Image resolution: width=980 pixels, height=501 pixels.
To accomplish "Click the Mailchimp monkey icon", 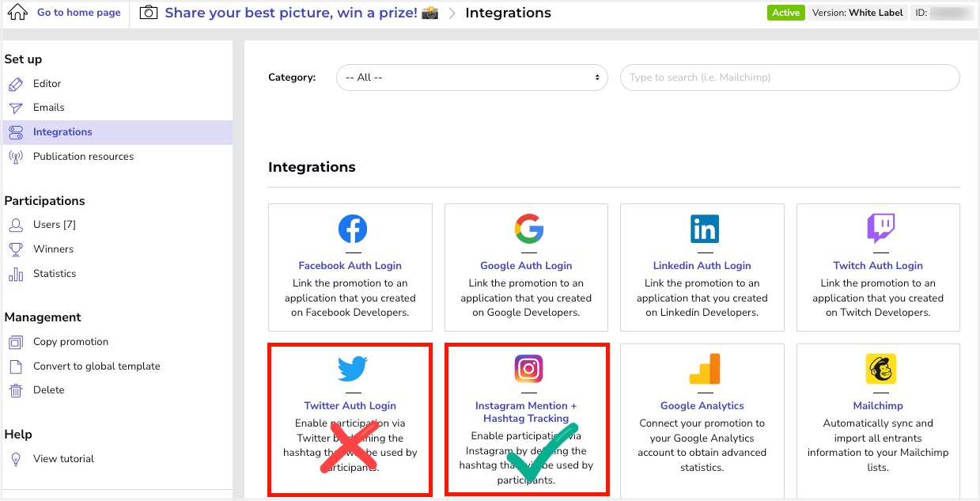I will point(880,369).
